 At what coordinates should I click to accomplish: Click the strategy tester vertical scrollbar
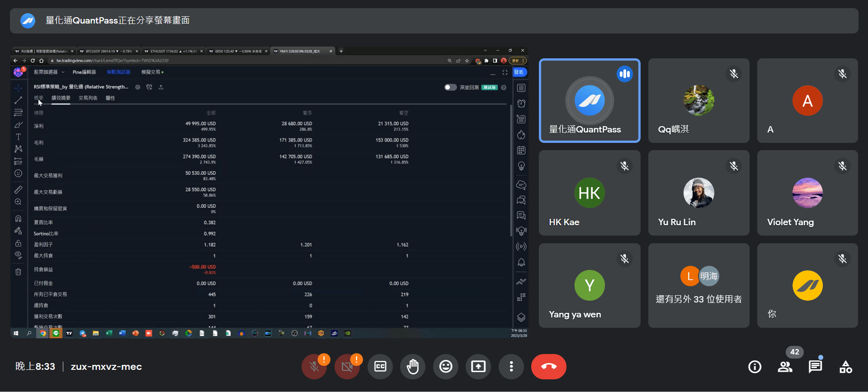pos(511,171)
